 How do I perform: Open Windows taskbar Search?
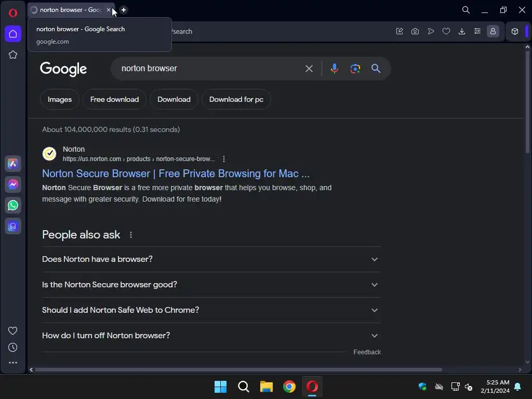244,387
